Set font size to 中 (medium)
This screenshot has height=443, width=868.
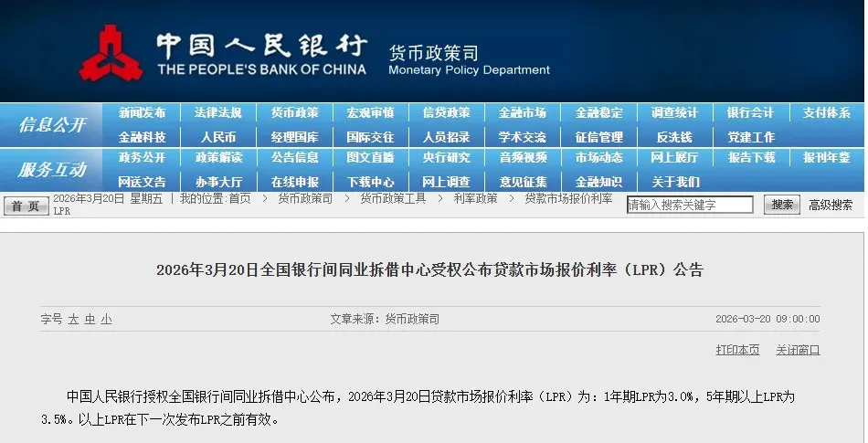[x=90, y=319]
